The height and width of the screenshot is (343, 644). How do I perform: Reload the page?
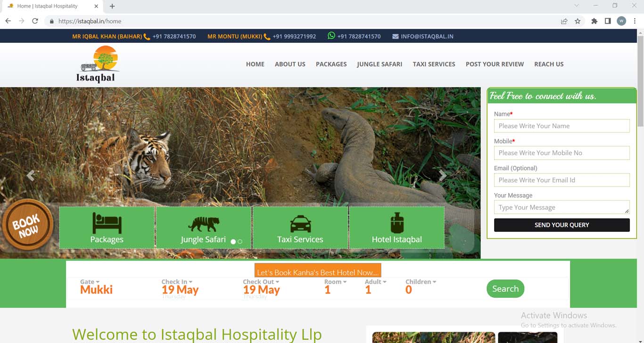pos(35,21)
